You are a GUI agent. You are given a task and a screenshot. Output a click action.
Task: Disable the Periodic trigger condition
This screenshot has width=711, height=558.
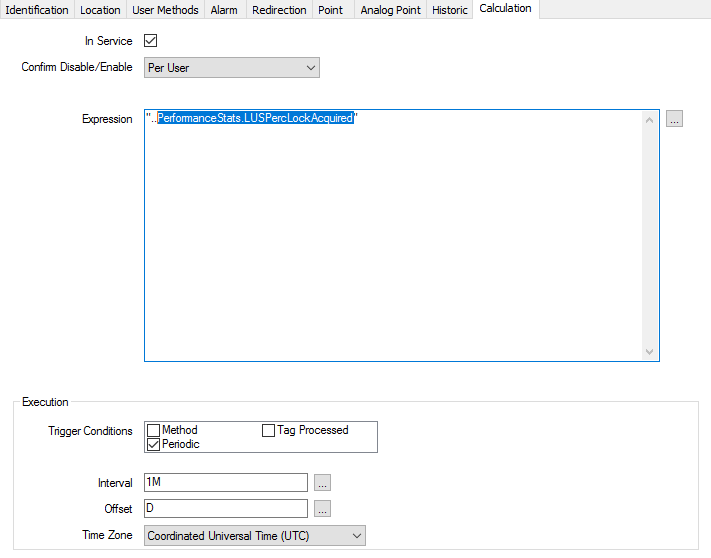point(154,444)
